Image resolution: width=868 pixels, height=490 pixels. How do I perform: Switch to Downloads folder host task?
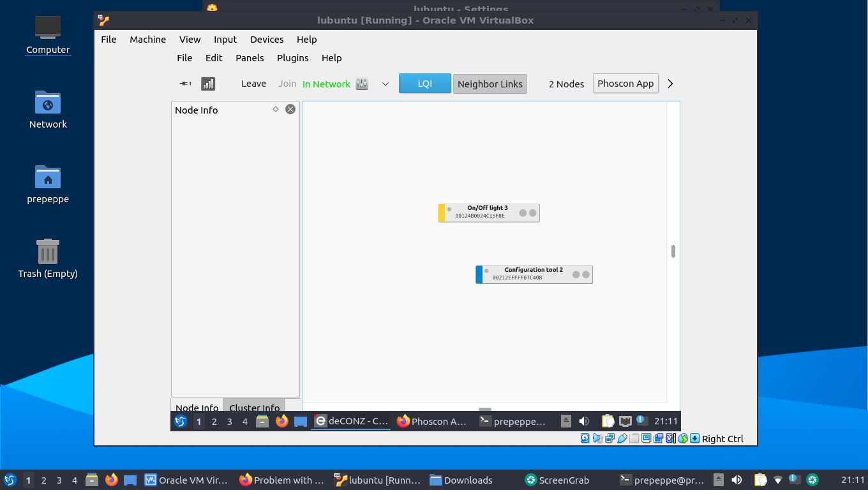pos(461,480)
